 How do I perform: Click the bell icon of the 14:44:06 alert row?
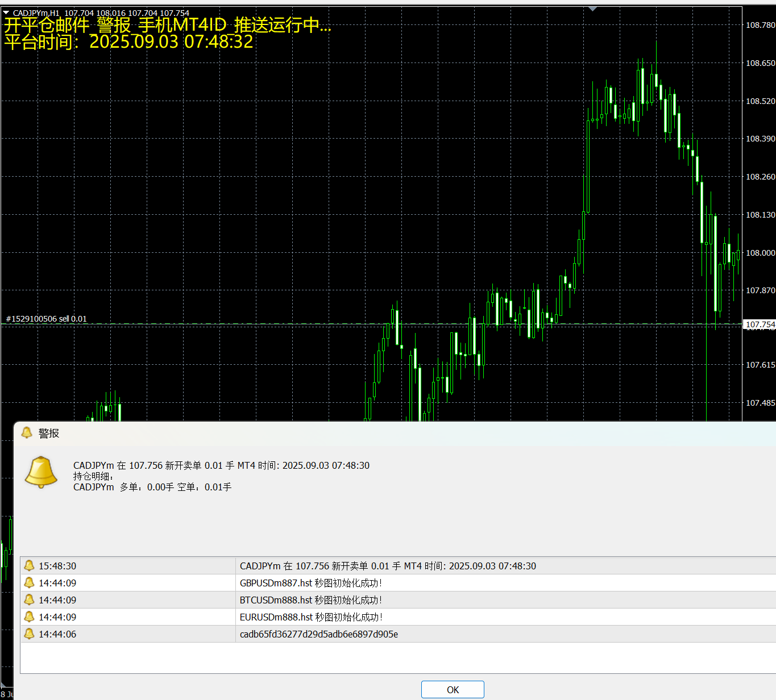29,634
